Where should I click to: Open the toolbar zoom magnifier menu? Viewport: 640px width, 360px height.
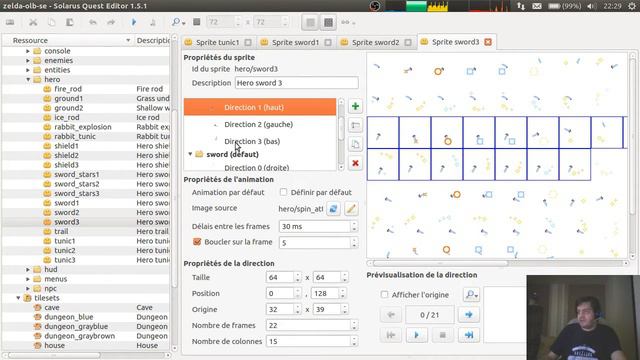(x=178, y=22)
